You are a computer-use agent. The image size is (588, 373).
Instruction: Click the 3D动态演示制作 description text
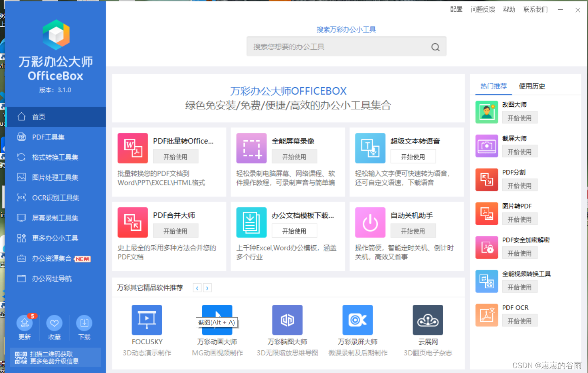coord(147,353)
